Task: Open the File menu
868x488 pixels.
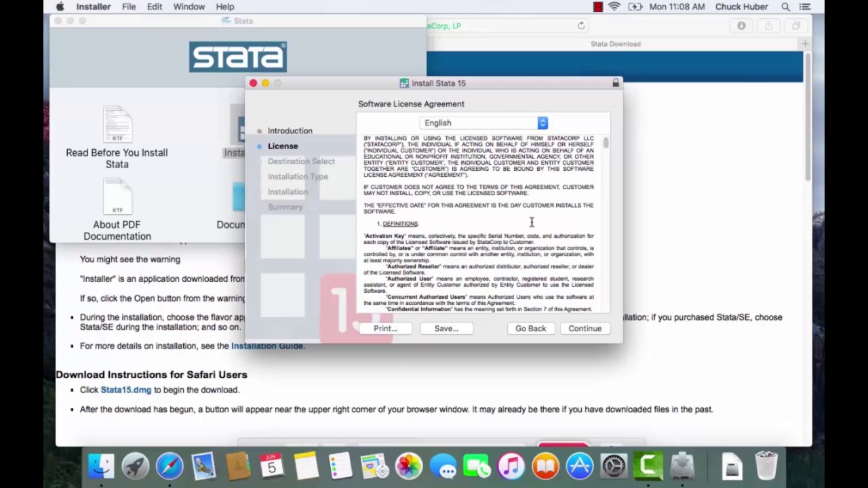Action: click(129, 7)
